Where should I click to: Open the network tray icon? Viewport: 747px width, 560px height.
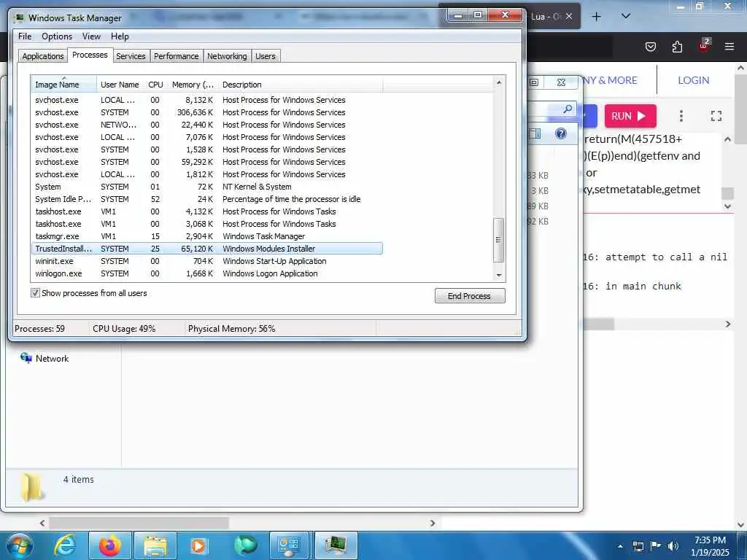[x=638, y=546]
